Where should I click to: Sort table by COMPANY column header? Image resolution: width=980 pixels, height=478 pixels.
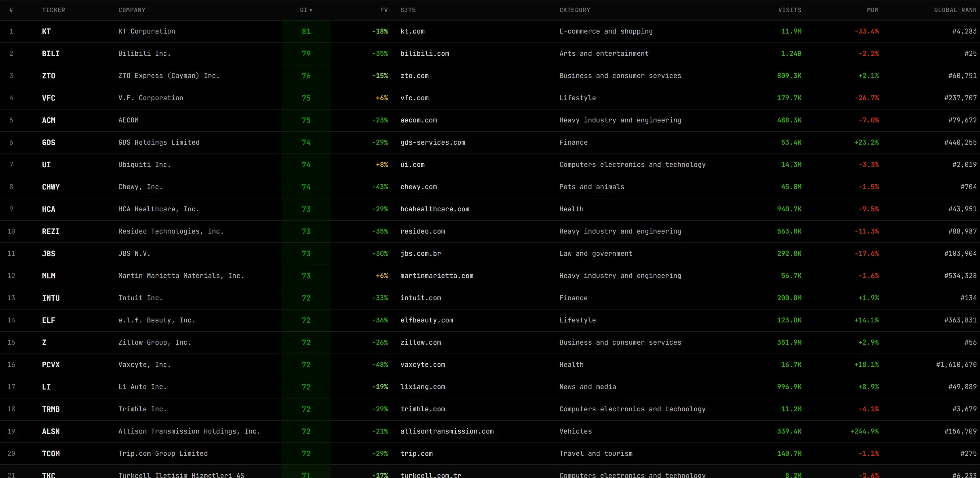132,10
